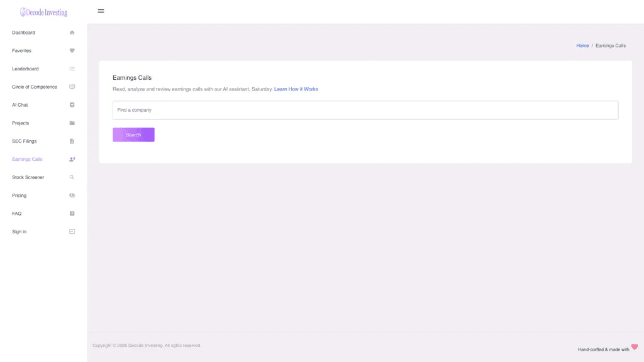Click the Projects folder icon
Image resolution: width=644 pixels, height=362 pixels.
pos(72,123)
